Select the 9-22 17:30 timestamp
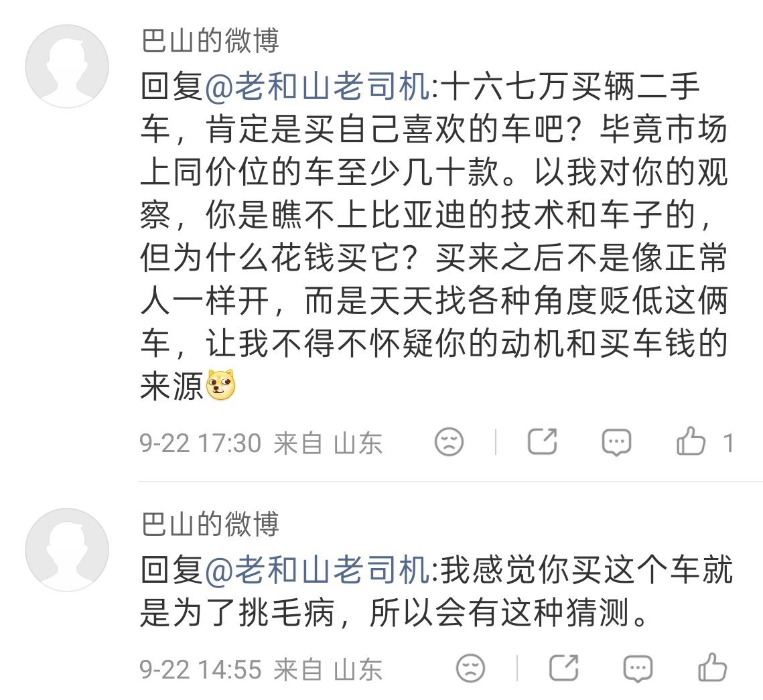The width and height of the screenshot is (763, 700). click(200, 443)
